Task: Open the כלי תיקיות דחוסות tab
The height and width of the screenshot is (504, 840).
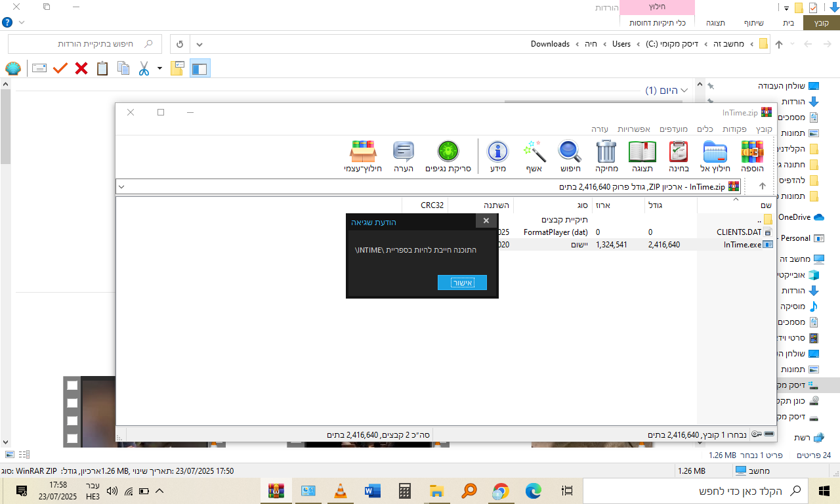Action: pyautogui.click(x=658, y=22)
